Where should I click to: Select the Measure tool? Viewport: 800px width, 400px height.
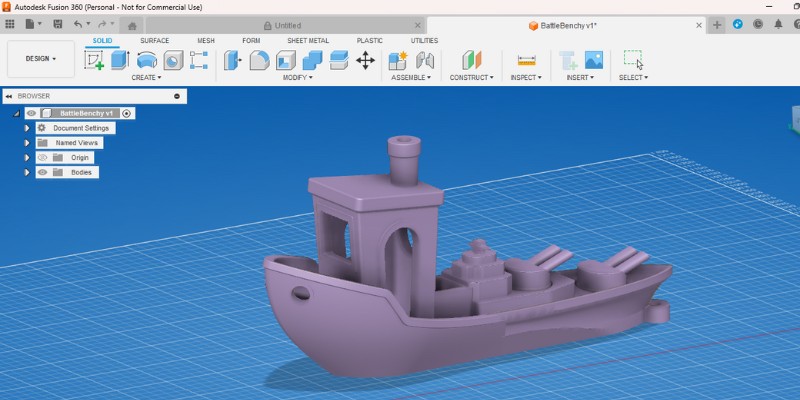click(x=527, y=60)
